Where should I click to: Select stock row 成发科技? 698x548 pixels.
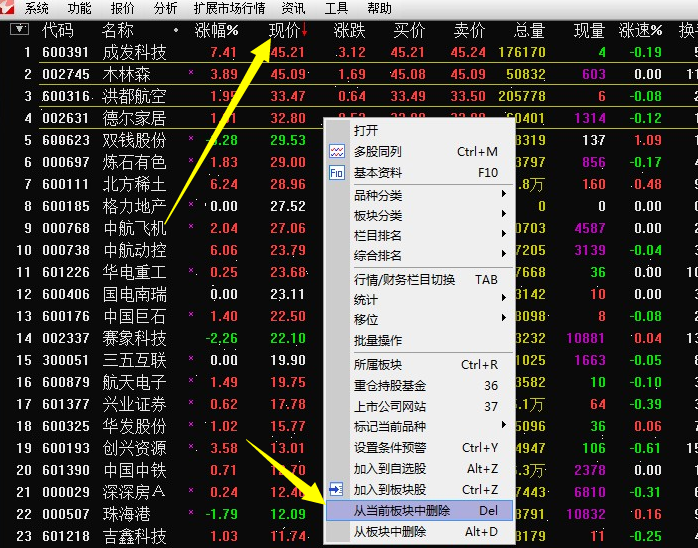point(349,52)
